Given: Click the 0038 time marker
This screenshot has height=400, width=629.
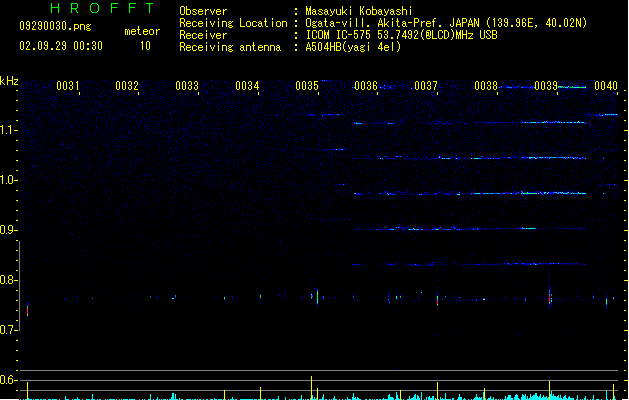Looking at the screenshot, I should pyautogui.click(x=486, y=86).
